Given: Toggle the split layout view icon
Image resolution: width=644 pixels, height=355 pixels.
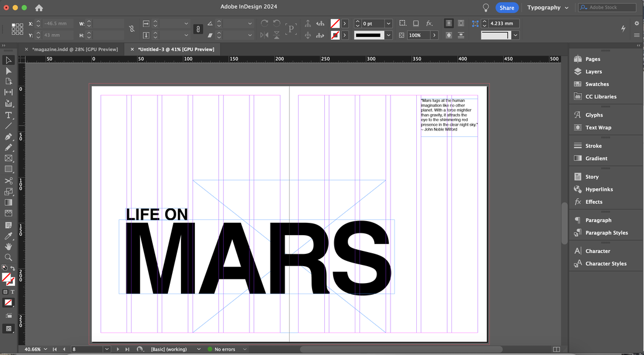Looking at the screenshot, I should (556, 349).
